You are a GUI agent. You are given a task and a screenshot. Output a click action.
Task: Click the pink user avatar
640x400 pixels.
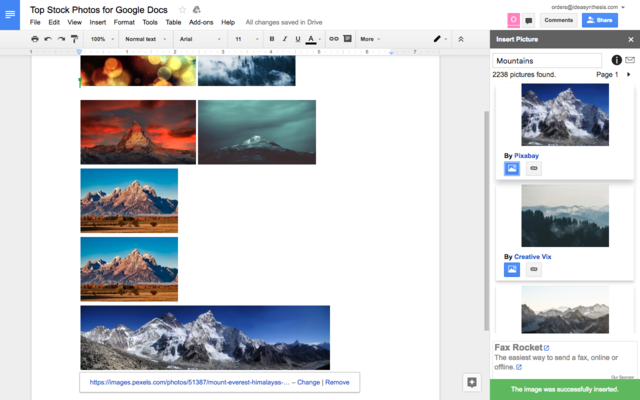[x=513, y=20]
